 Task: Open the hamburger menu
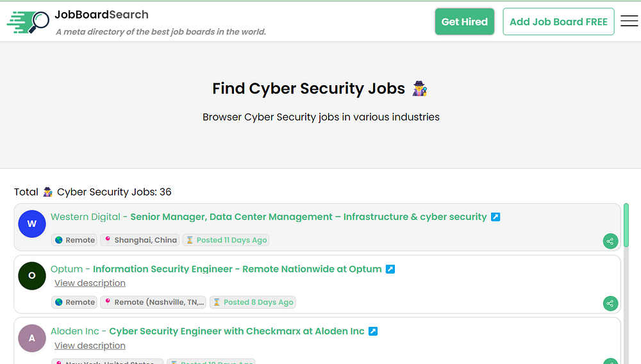[x=629, y=21]
